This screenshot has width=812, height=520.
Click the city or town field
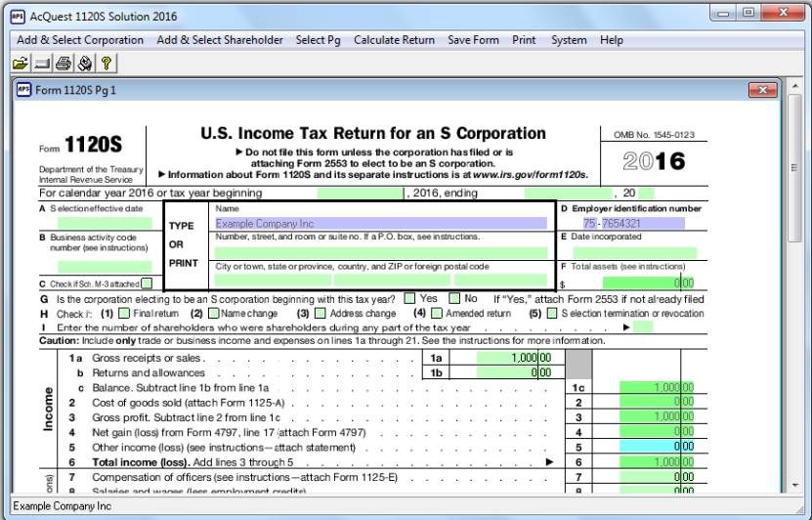coord(273,280)
